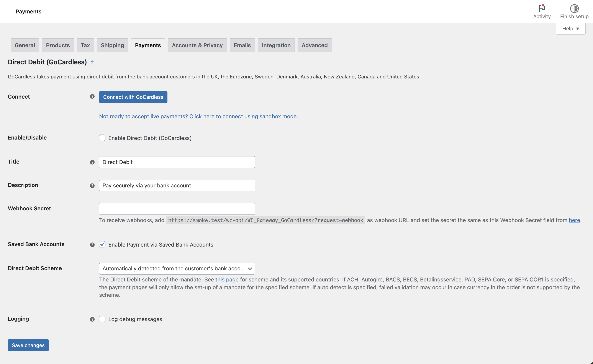Go to Accounts & Privacy tab
The image size is (593, 364).
[197, 45]
